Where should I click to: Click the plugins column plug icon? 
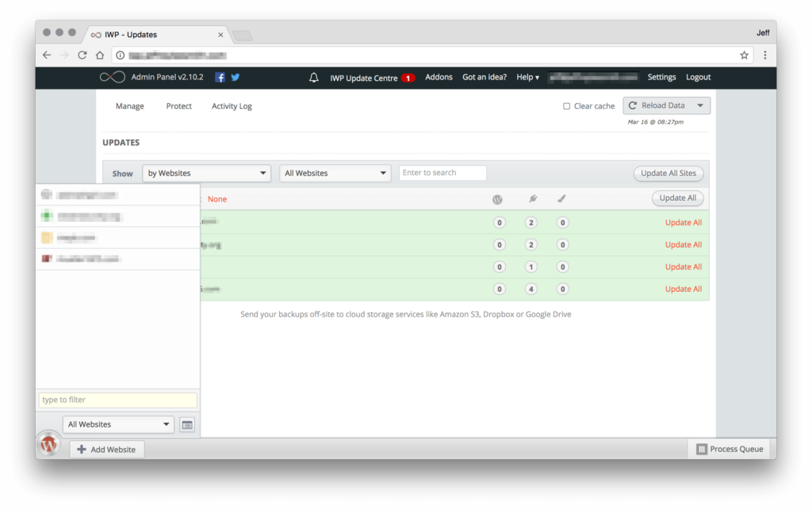[533, 199]
